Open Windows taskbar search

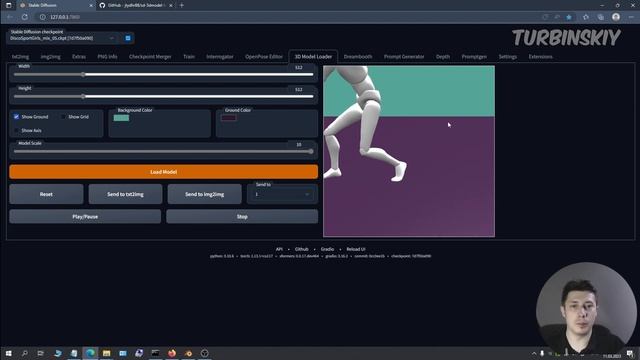(24, 353)
